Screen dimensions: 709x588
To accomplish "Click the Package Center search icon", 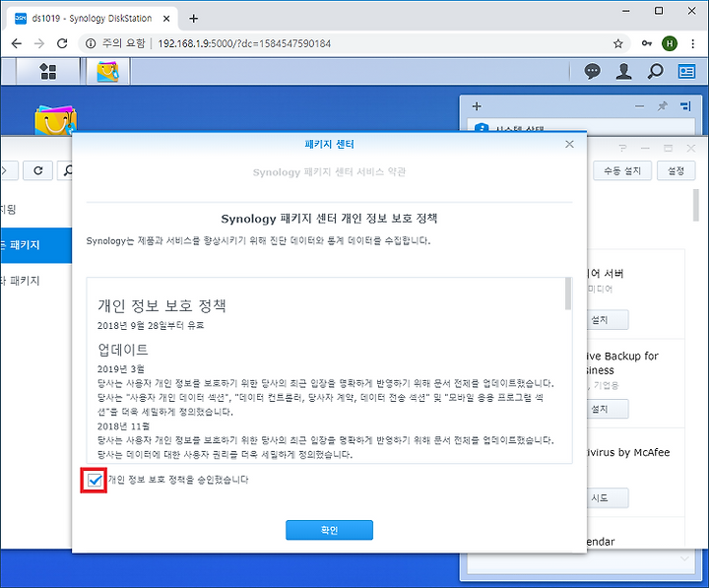I will 68,170.
